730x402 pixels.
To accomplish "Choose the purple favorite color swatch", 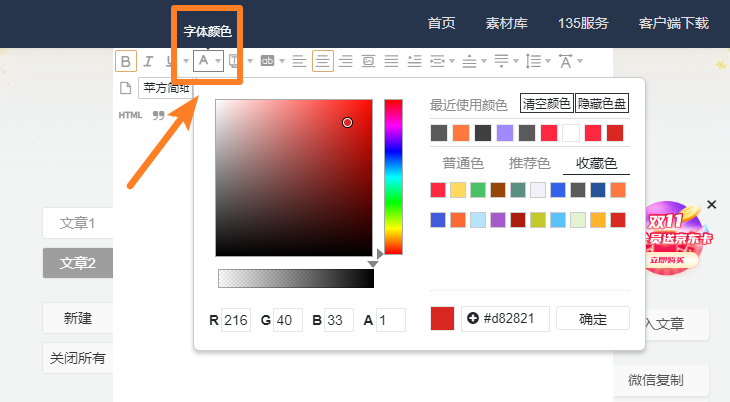I will point(498,220).
